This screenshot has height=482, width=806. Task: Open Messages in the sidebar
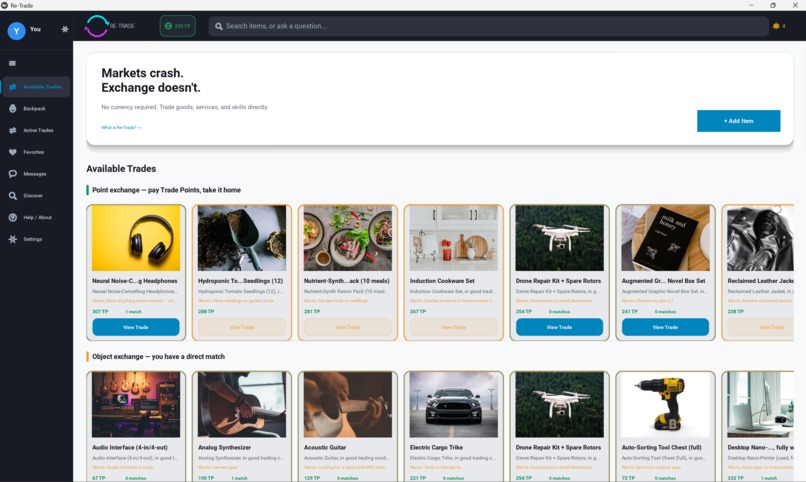[x=36, y=174]
